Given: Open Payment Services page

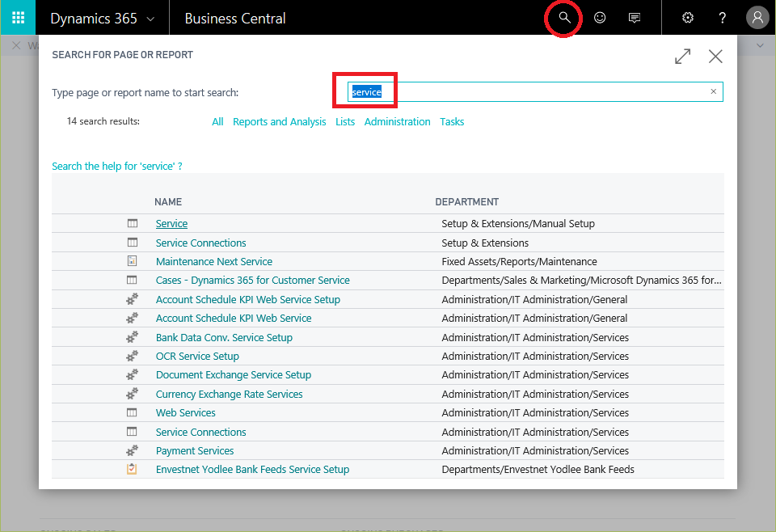Looking at the screenshot, I should coord(195,451).
